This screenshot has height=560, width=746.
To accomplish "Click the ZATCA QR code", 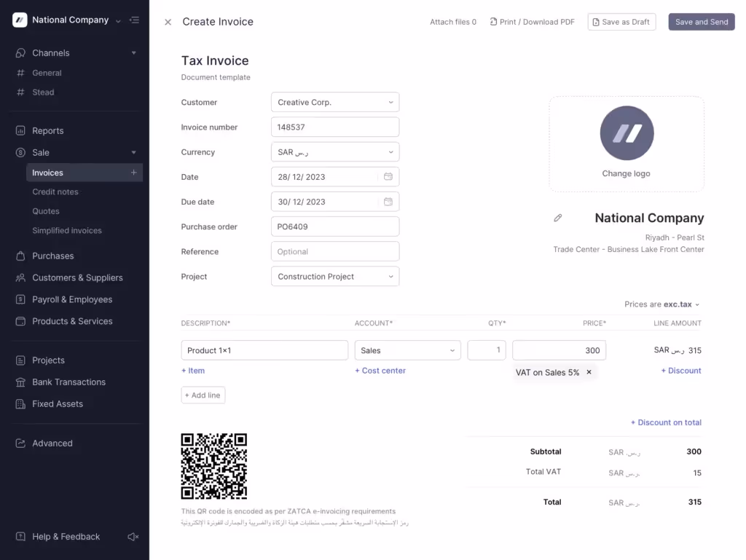I will (214, 466).
